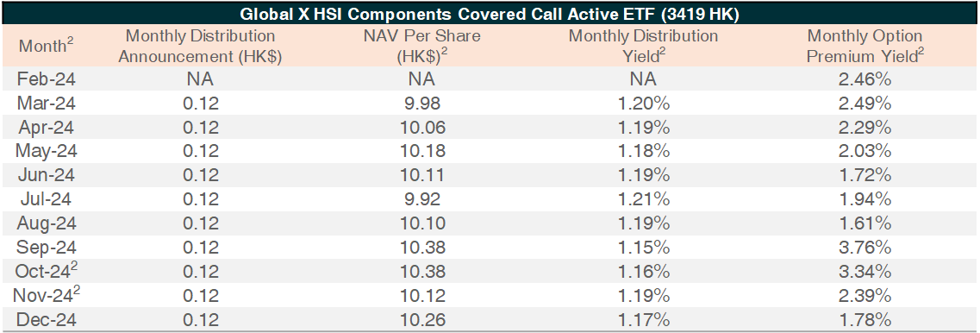Select the Jul-24 distribution yield 1.21%
Image resolution: width=980 pixels, height=333 pixels.
[642, 199]
